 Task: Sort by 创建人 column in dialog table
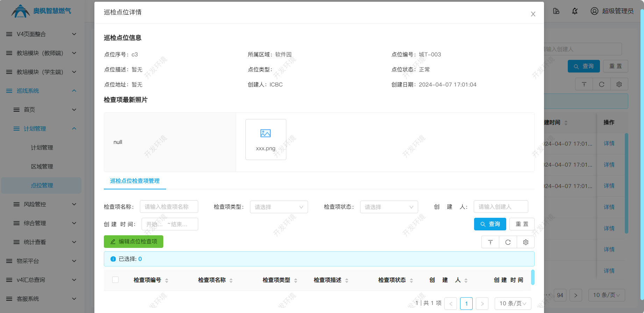tap(466, 280)
